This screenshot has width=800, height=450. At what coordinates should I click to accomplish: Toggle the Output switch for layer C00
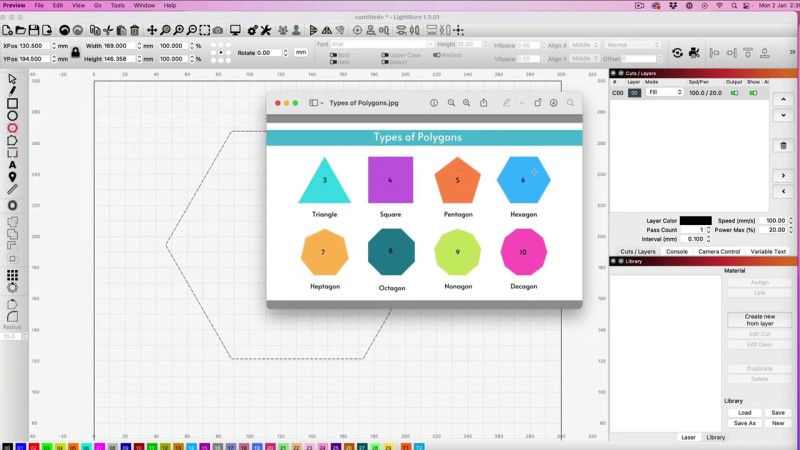click(734, 92)
